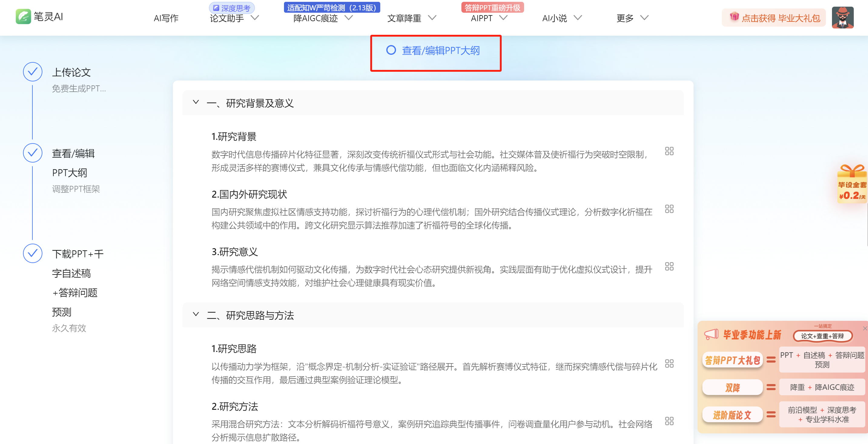Click grid icon beside 2.研究方法 paragraph

pyautogui.click(x=669, y=421)
